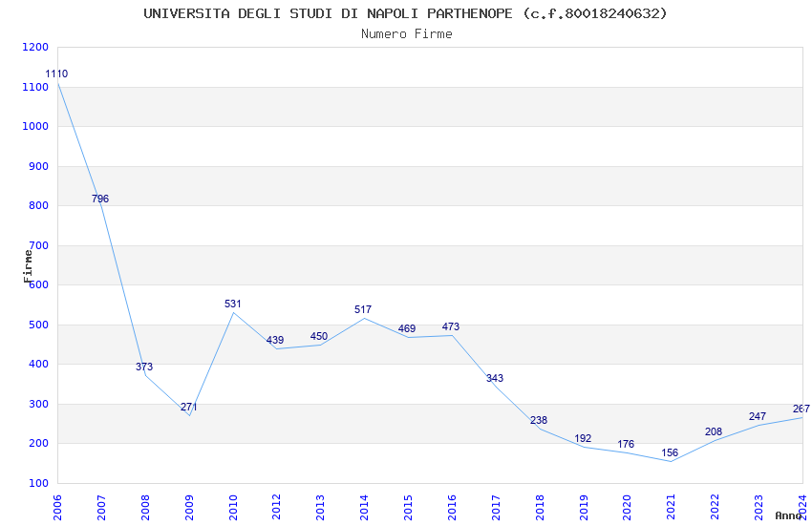Click the 2017 year label on x-axis

click(x=496, y=507)
